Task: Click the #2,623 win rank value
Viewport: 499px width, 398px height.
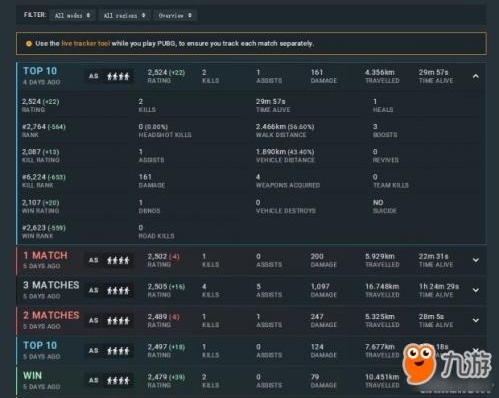Action: pos(44,228)
